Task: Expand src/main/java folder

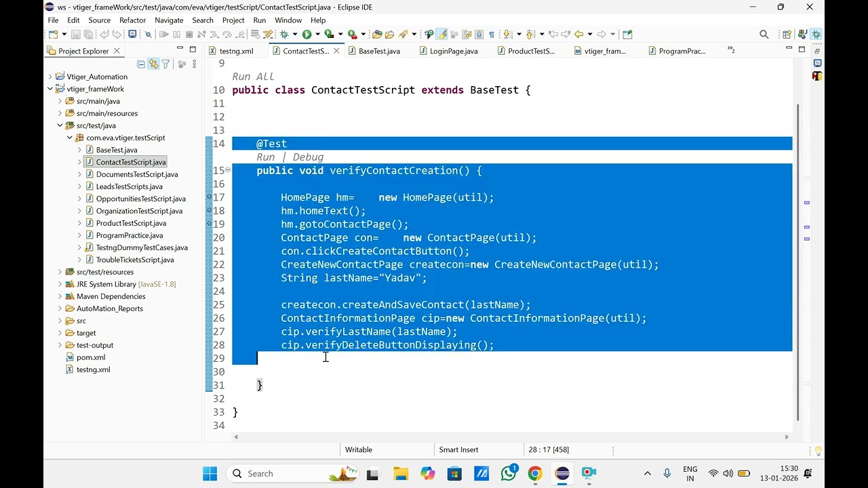Action: (60, 101)
